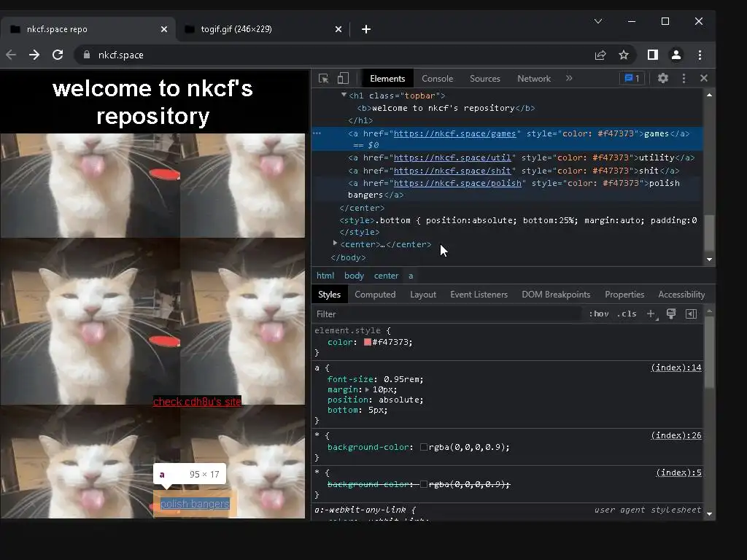Toggle rendering emulations paintbrush icon
This screenshot has height=560, width=747.
pyautogui.click(x=671, y=314)
